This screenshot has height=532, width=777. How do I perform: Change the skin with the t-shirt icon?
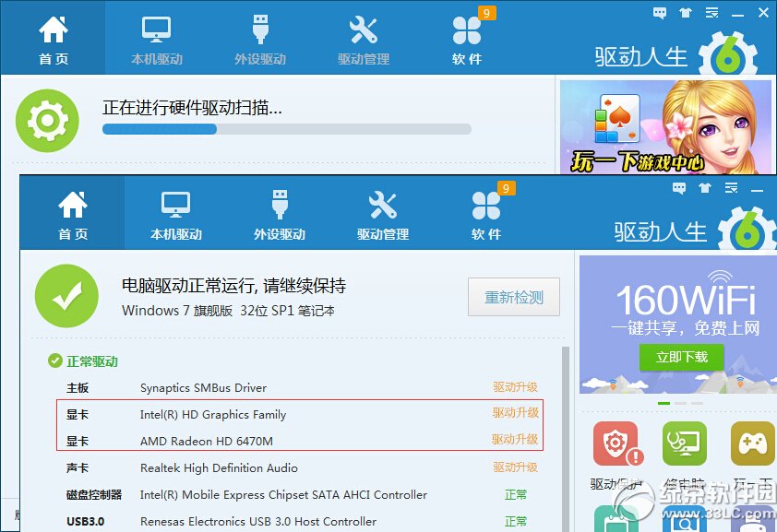(x=704, y=187)
